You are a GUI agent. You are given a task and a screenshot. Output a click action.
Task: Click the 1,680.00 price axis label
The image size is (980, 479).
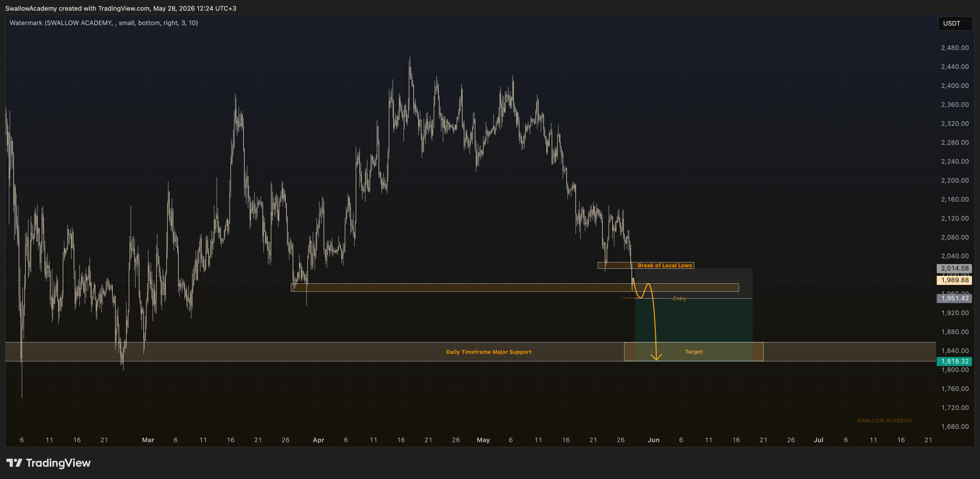tap(955, 426)
